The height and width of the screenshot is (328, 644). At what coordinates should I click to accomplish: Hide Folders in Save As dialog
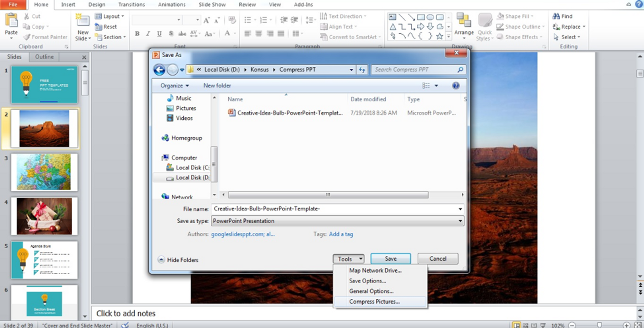point(178,260)
